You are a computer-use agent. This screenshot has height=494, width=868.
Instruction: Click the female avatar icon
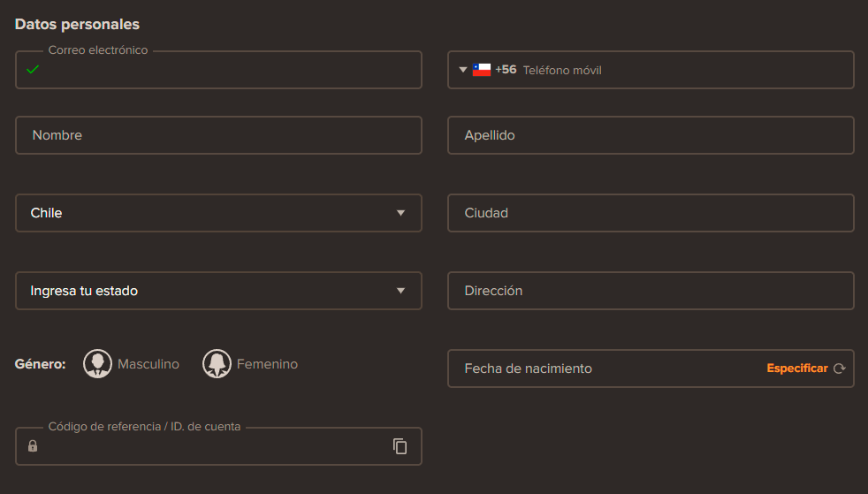coord(217,364)
